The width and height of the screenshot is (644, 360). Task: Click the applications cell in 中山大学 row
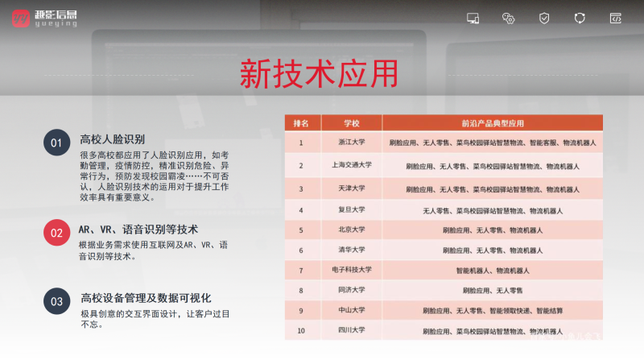click(x=493, y=311)
